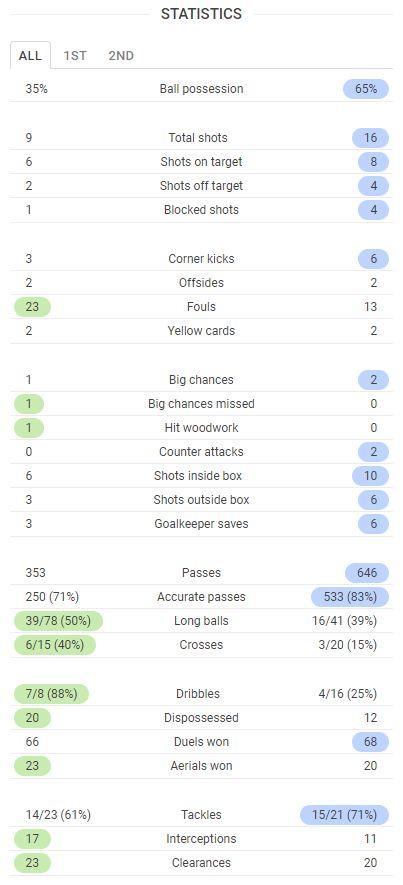Click the Big chances missed label

[202, 404]
